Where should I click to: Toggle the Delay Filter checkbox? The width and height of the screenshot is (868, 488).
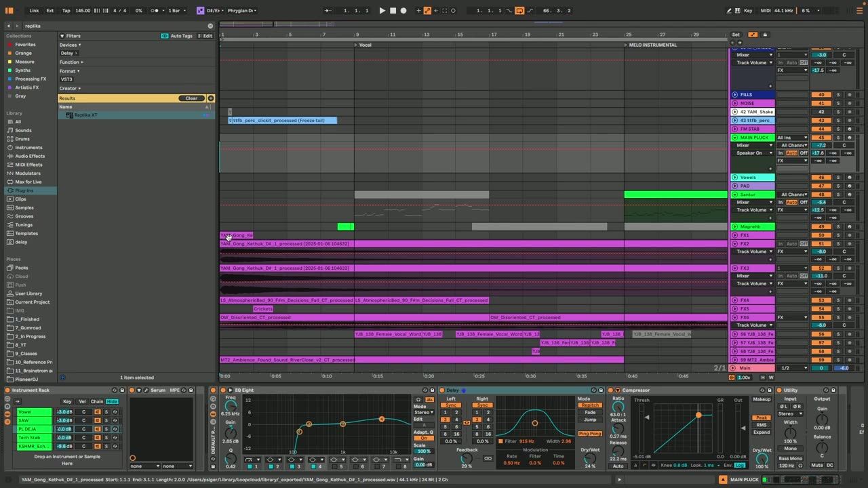[501, 441]
